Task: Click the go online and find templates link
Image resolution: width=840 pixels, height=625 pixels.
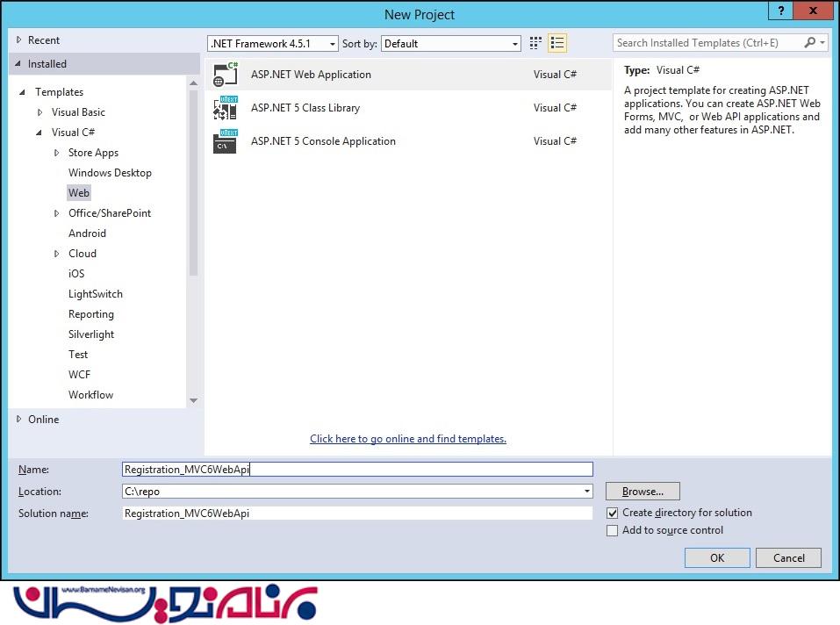Action: tap(408, 439)
